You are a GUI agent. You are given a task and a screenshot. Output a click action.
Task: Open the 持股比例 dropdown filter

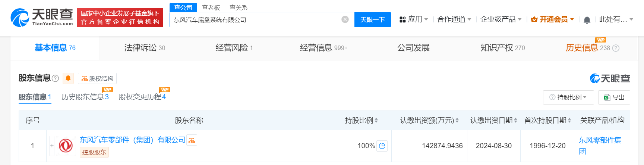coord(568,97)
